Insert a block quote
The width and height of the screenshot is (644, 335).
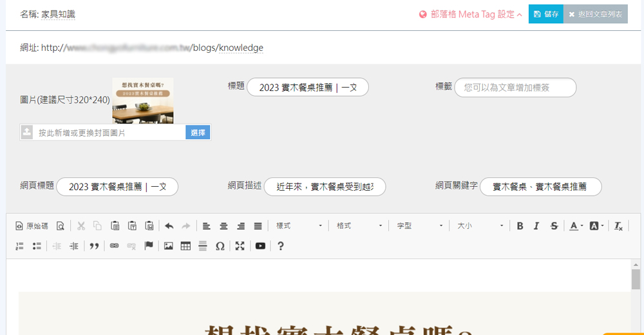(94, 246)
